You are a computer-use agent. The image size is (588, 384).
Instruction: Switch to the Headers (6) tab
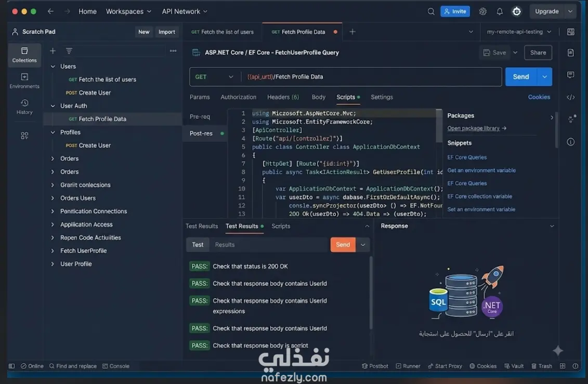point(283,97)
